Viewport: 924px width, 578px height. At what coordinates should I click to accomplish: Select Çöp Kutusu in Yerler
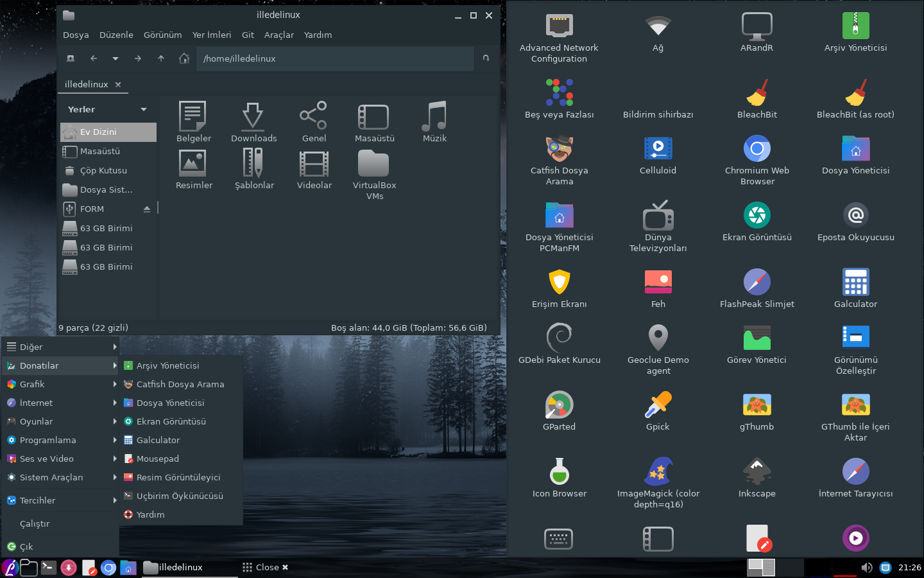pyautogui.click(x=108, y=170)
